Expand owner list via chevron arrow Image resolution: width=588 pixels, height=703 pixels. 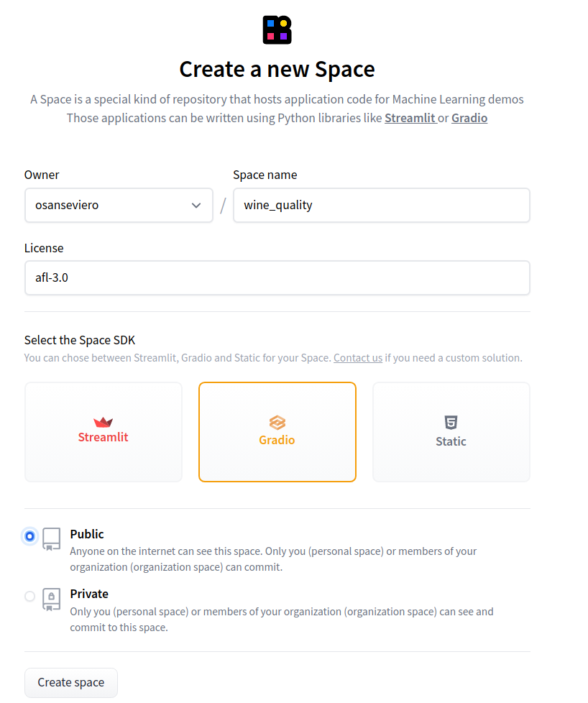196,206
